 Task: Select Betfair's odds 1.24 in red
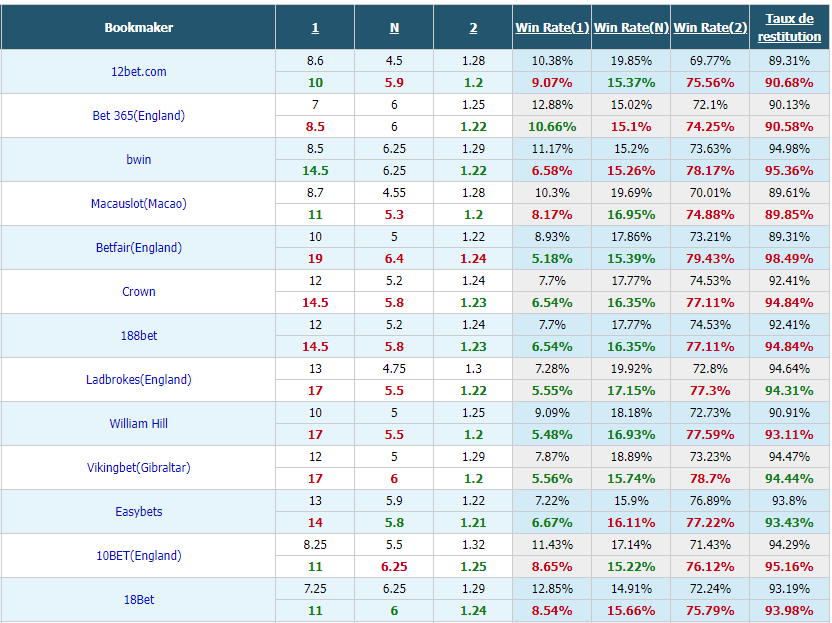(x=473, y=259)
